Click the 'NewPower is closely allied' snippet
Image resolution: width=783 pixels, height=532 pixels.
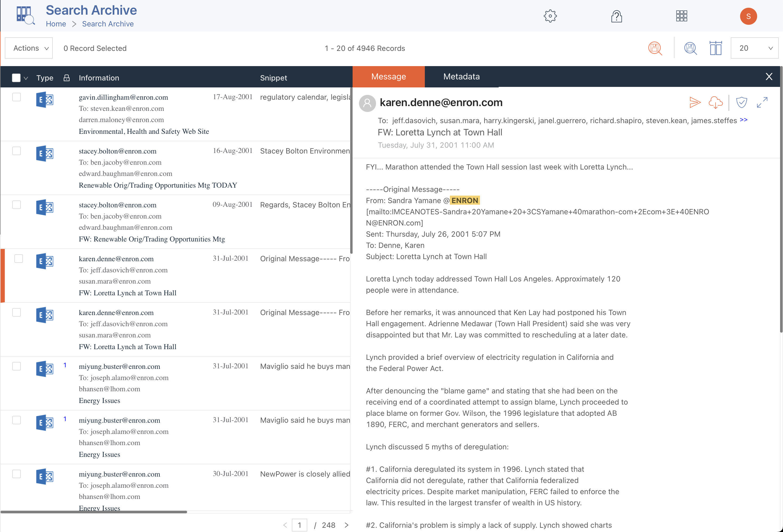point(305,474)
